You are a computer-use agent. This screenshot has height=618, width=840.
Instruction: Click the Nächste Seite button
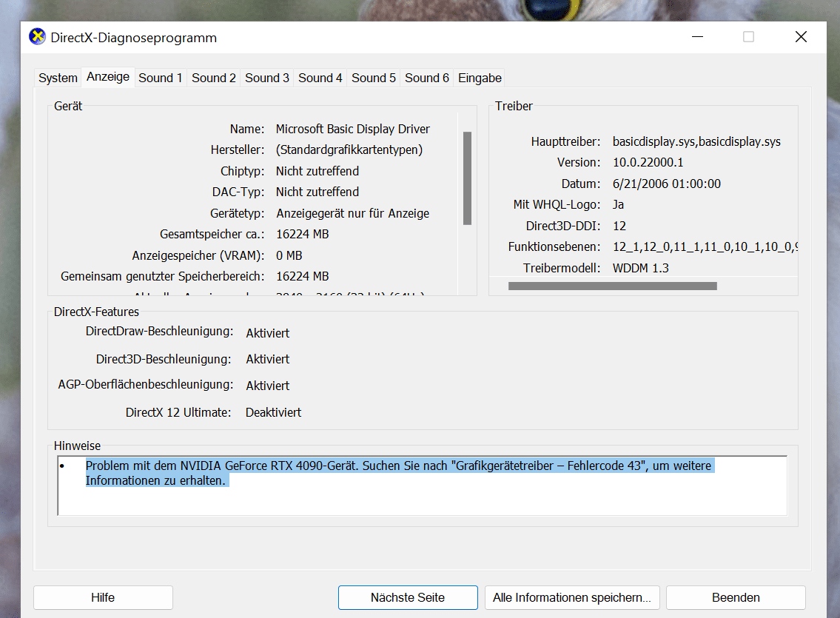(408, 597)
